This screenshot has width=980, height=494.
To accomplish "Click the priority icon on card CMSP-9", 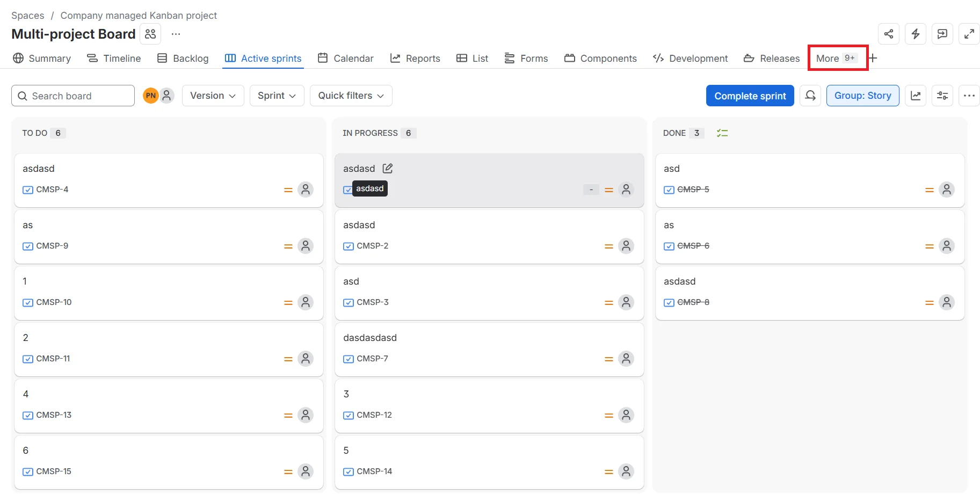I will [x=288, y=246].
